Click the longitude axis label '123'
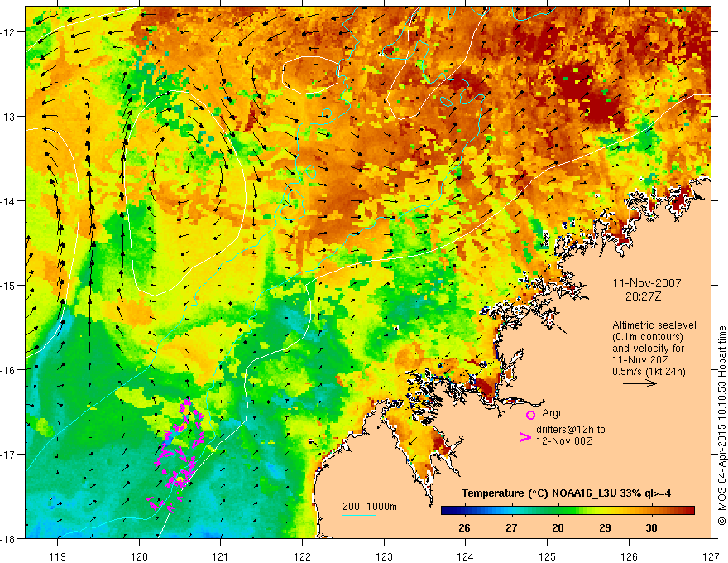728x563 pixels. (384, 556)
